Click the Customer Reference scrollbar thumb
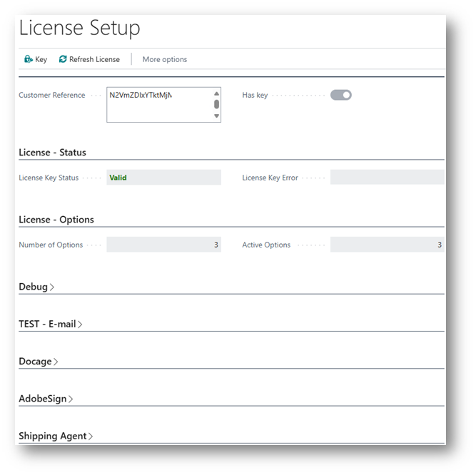Screen dimensions: 476x475 216,104
